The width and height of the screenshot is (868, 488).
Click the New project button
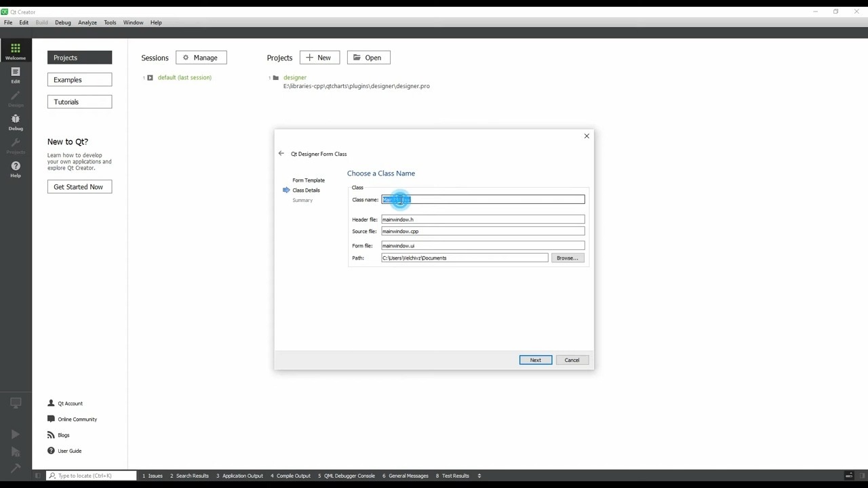(319, 58)
